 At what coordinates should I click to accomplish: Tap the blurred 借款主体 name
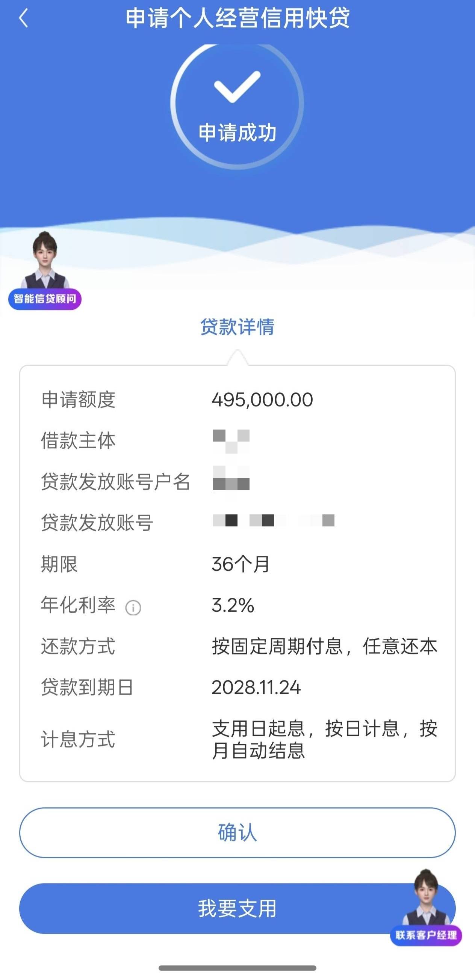pos(231,441)
